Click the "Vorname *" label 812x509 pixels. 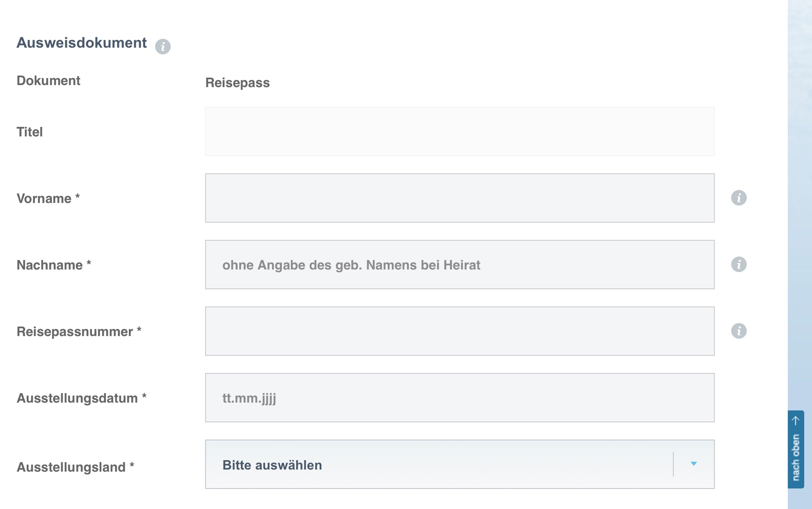point(48,199)
